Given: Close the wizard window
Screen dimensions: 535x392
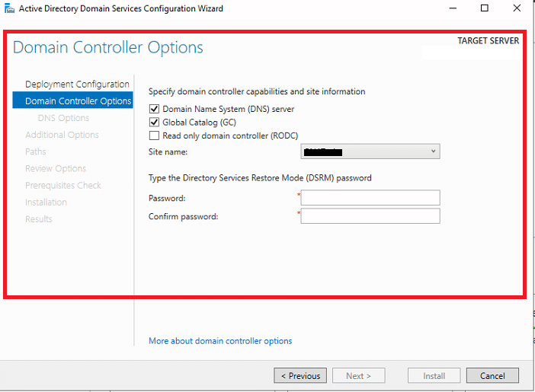Looking at the screenshot, I should click(517, 8).
